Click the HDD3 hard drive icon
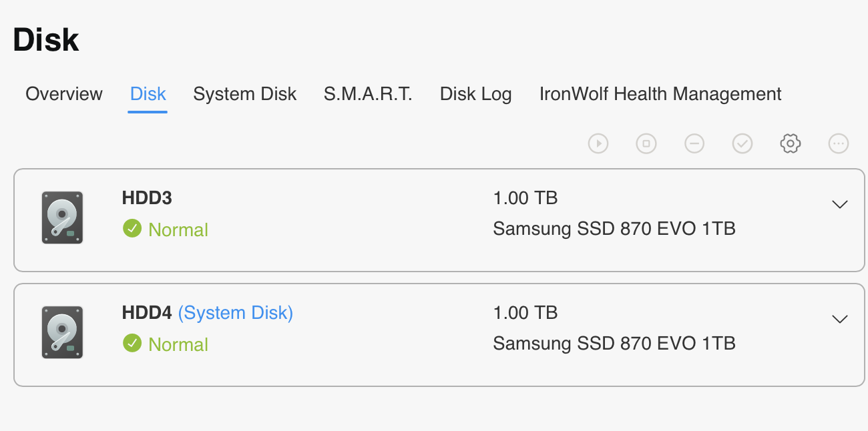The image size is (868, 431). (62, 218)
